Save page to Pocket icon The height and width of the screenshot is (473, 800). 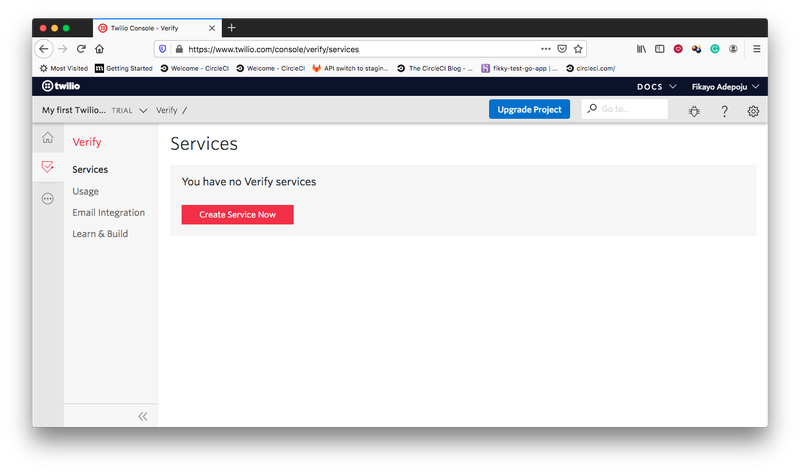pos(562,49)
